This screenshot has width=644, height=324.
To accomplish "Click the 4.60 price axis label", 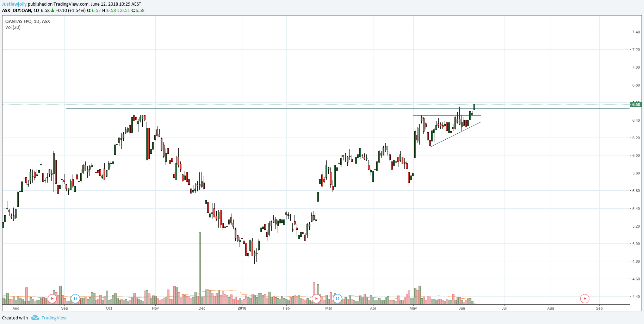I will point(636,279).
